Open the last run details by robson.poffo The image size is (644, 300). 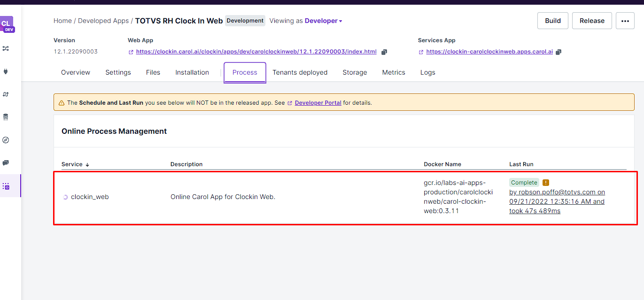(x=557, y=201)
